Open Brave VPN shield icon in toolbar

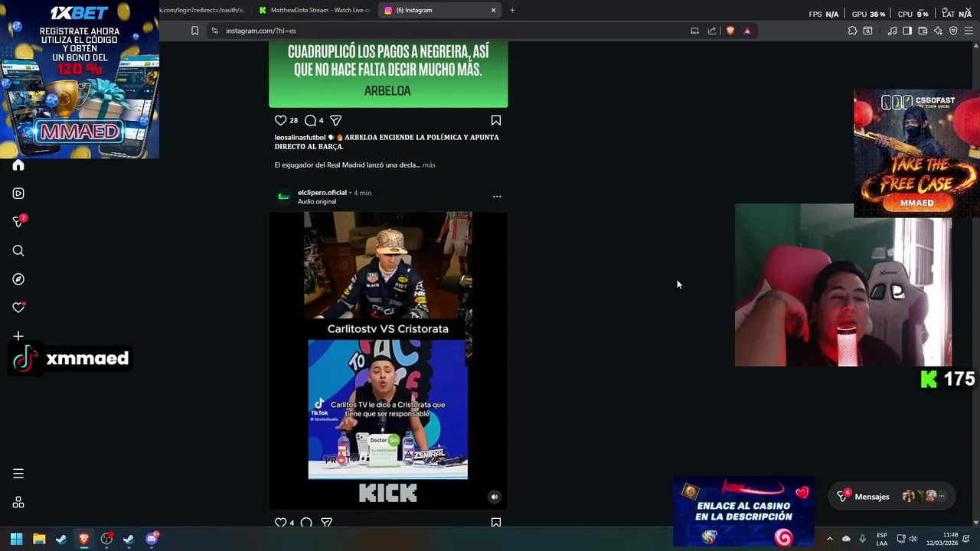coord(953,31)
